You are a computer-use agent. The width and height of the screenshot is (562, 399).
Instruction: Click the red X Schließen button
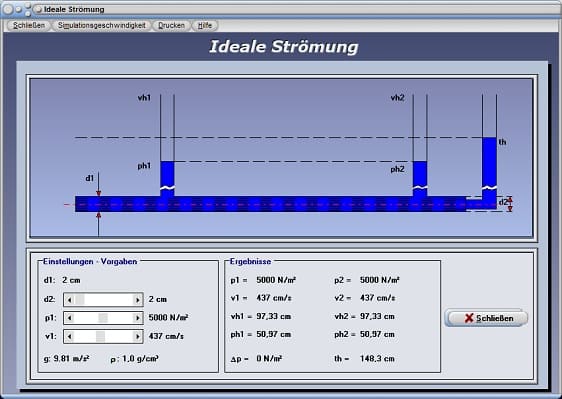pos(486,318)
